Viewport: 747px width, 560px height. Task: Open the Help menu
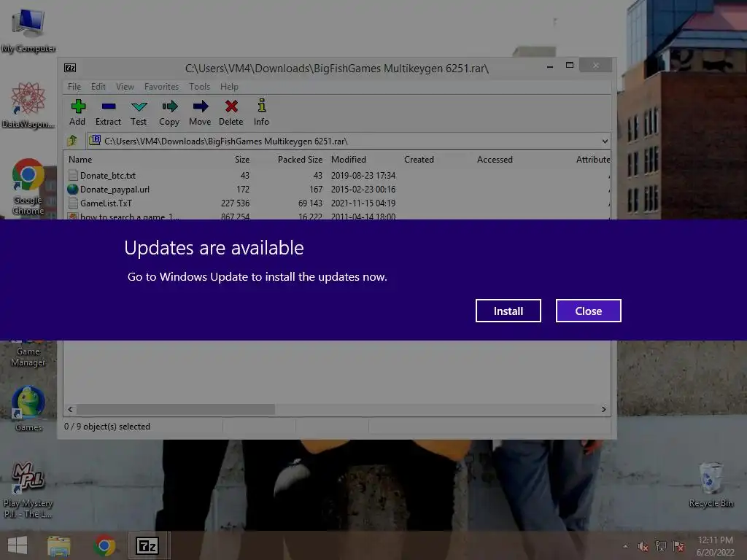point(229,87)
